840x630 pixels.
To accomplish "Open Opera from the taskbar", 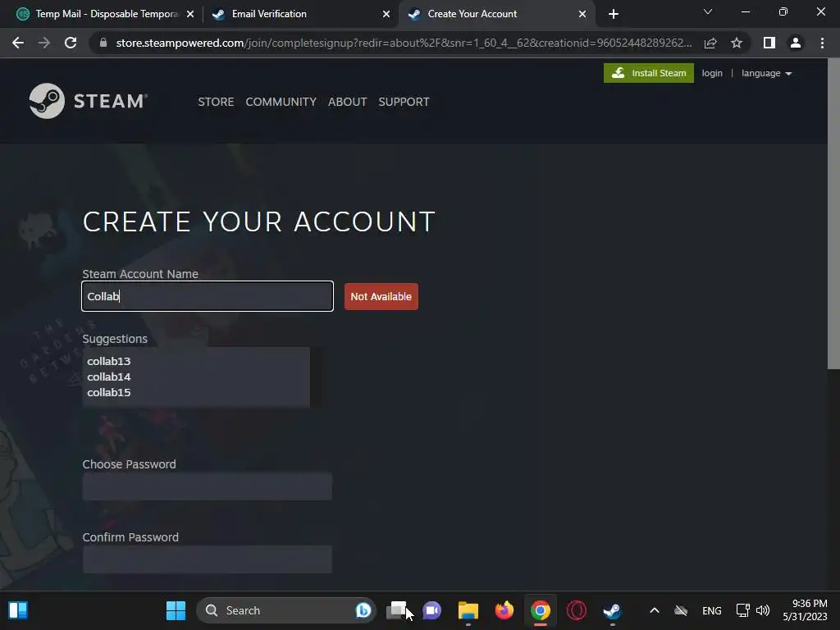I will (x=577, y=610).
